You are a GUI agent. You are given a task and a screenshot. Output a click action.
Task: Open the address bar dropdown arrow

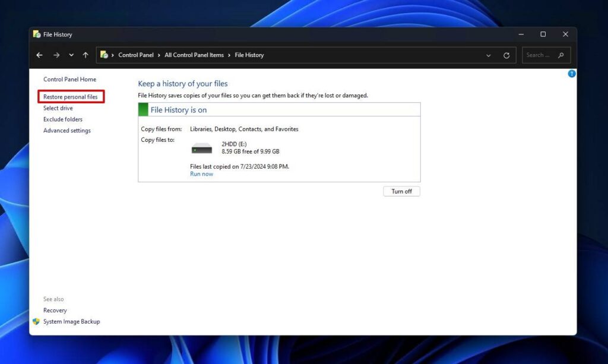488,55
